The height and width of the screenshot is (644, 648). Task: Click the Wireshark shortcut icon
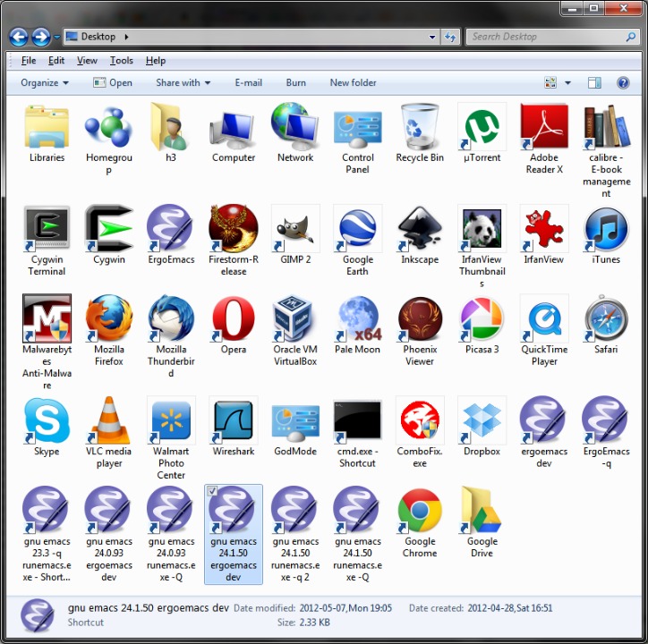click(234, 421)
